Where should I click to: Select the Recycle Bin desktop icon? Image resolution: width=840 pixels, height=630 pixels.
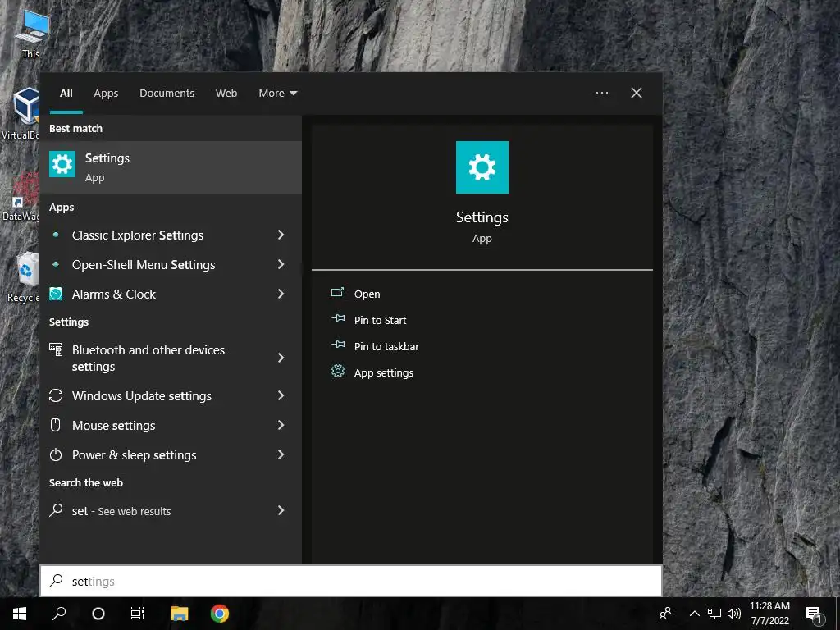[x=22, y=277]
